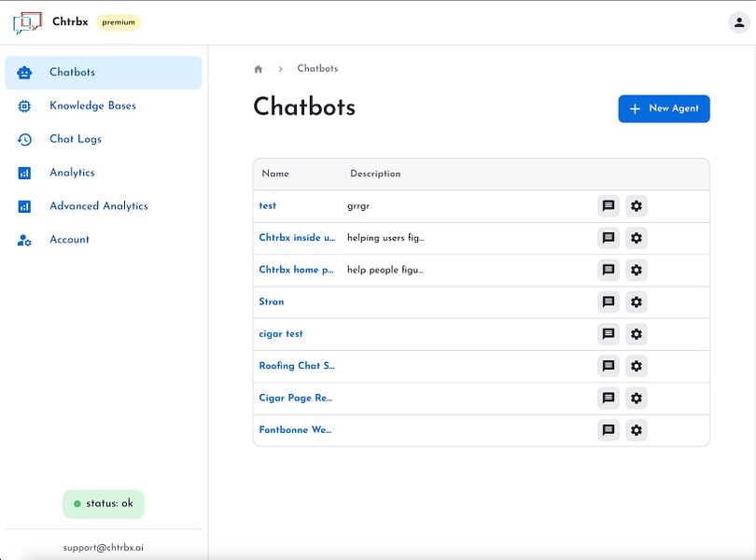Screen dimensions: 756x560
Task: Click the Description column header
Action: [375, 174]
